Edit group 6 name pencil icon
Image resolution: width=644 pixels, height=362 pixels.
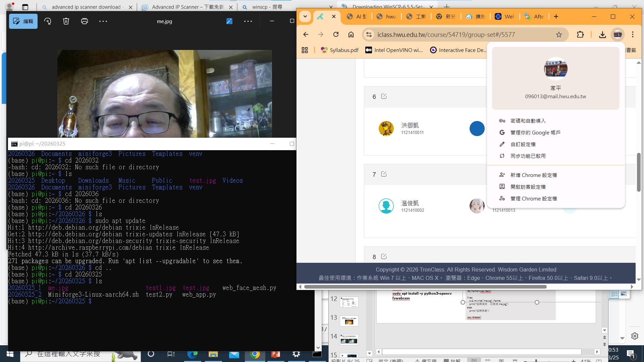384,97
